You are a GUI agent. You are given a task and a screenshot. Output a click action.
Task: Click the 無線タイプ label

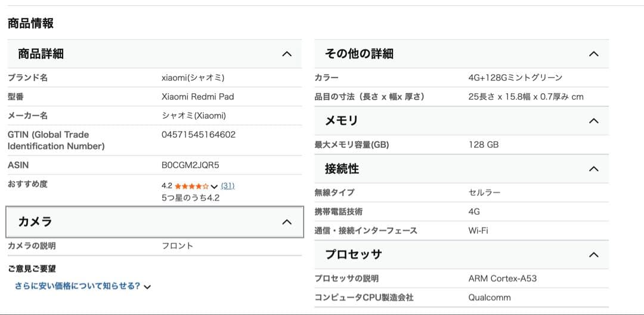pos(335,193)
